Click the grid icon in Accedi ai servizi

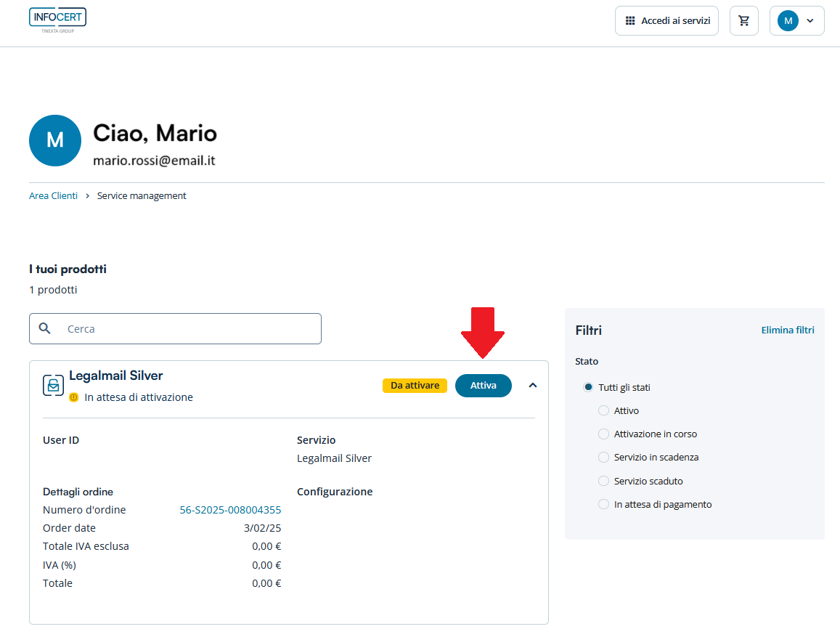[x=630, y=21]
